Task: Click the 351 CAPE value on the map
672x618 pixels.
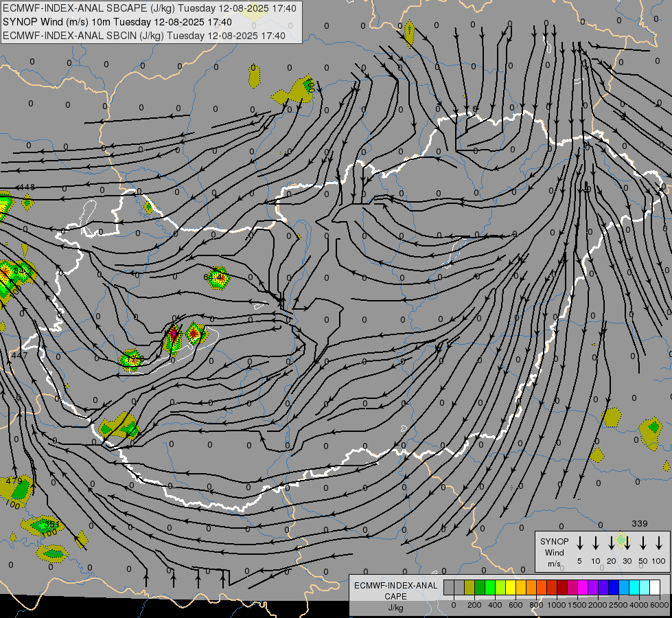Action: point(51,524)
